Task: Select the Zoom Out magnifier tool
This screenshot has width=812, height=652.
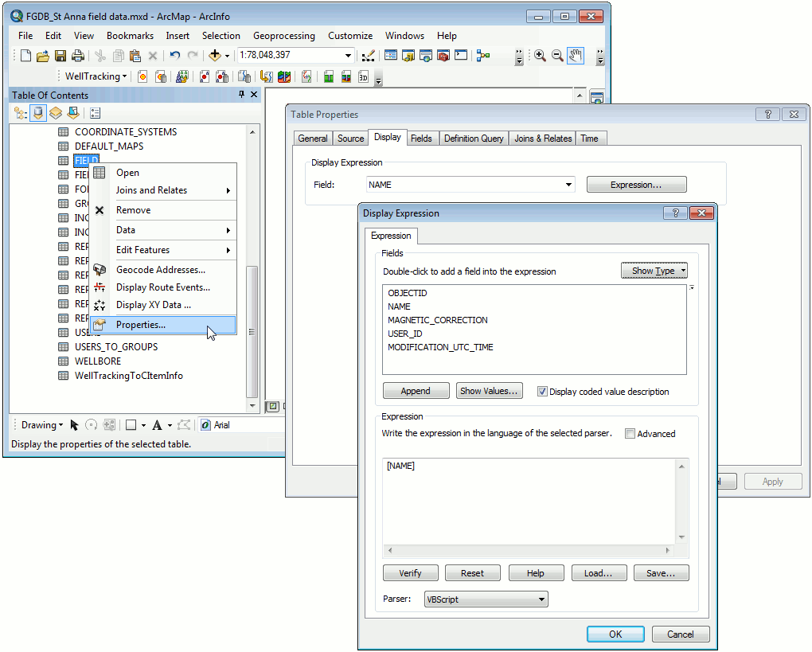Action: click(558, 56)
